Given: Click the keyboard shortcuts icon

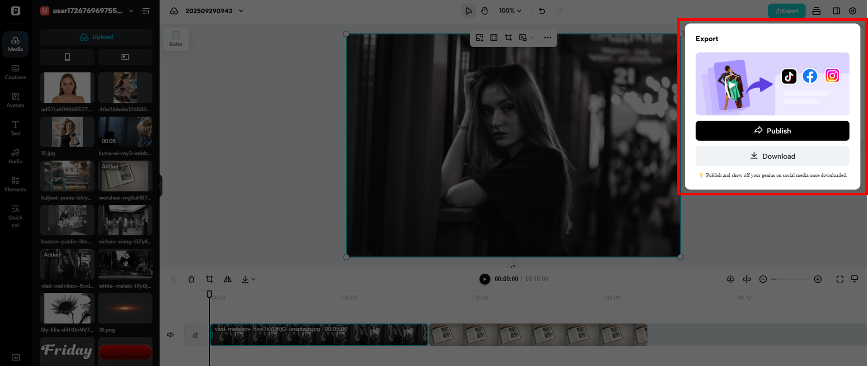Looking at the screenshot, I should pos(16,357).
